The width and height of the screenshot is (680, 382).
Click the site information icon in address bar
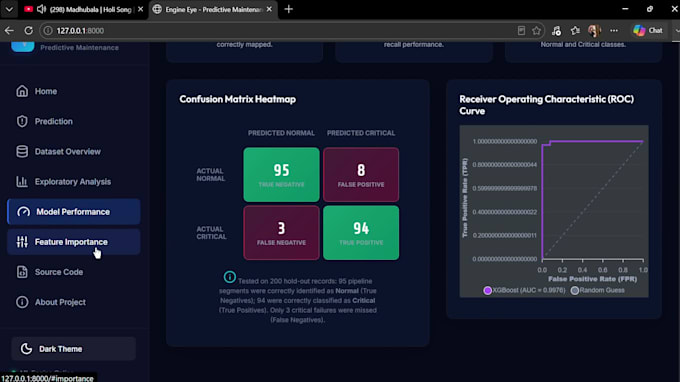(48, 30)
